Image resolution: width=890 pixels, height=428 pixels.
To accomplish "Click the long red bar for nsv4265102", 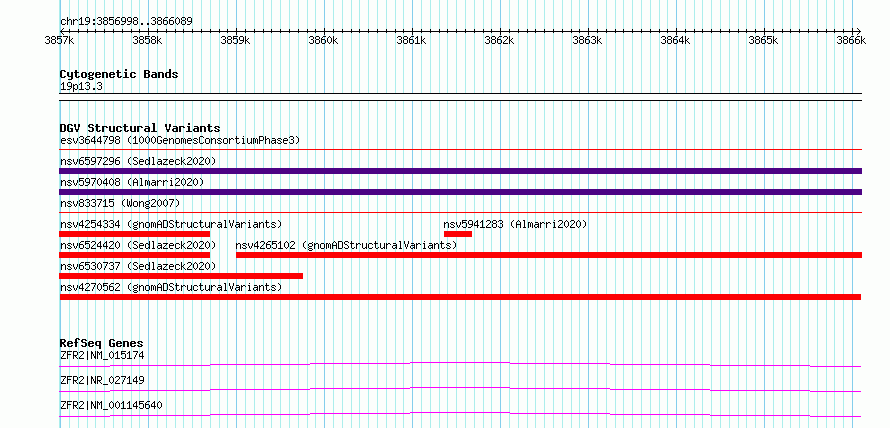I will [x=549, y=255].
